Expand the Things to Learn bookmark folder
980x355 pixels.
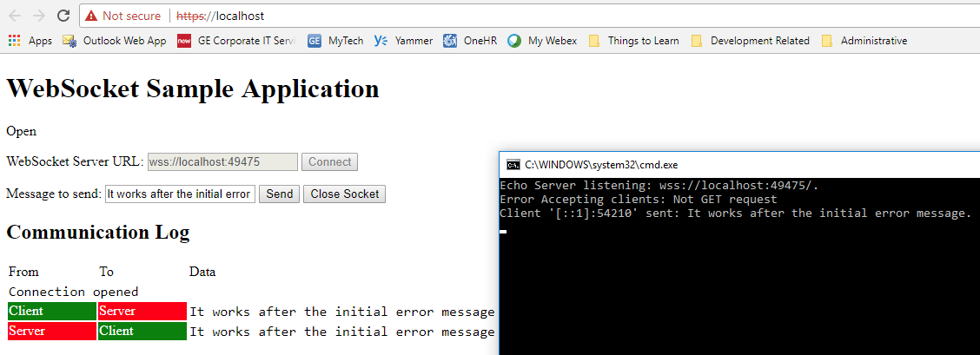pos(633,41)
